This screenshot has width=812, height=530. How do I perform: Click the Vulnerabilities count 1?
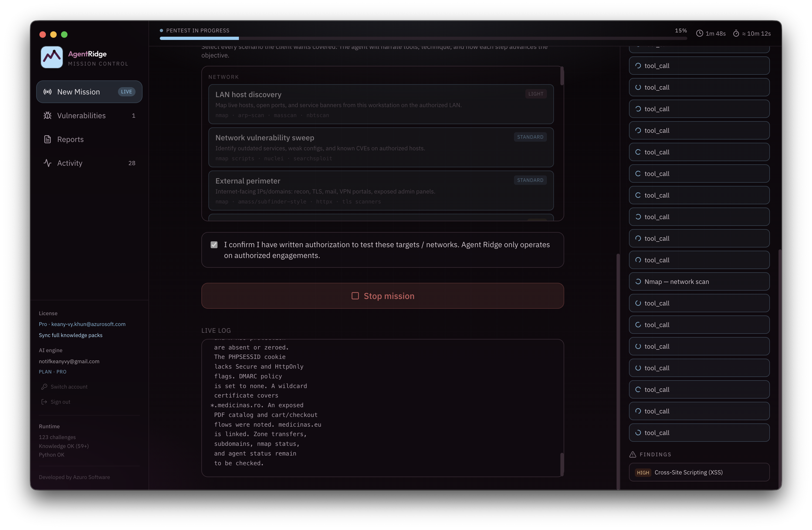click(133, 115)
